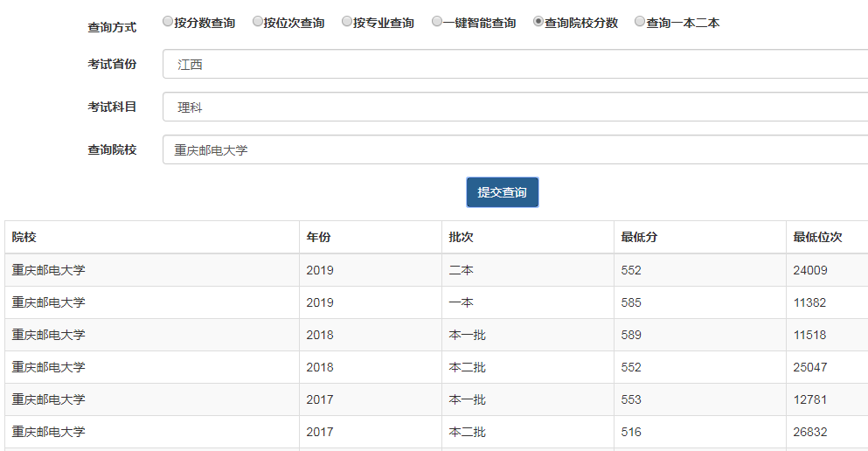Pick the 查询一本二本 radio option
The width and height of the screenshot is (868, 451).
pos(639,22)
